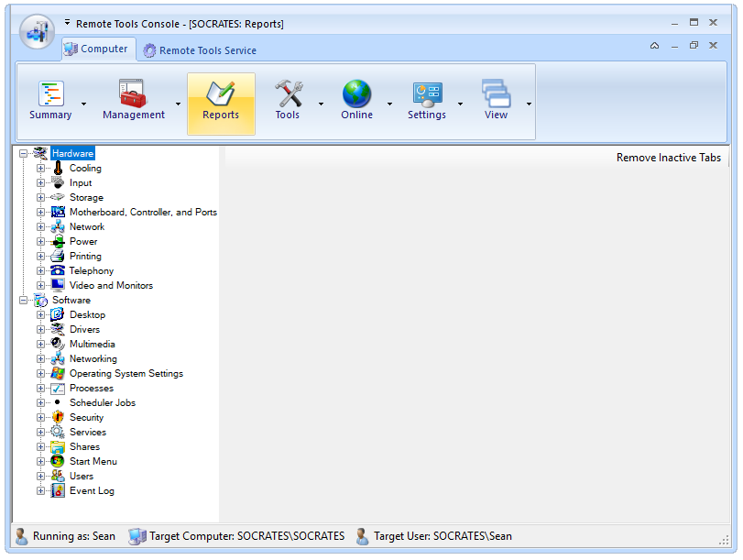Minimize the ribbon with the caret button
The image size is (743, 560).
coord(654,46)
